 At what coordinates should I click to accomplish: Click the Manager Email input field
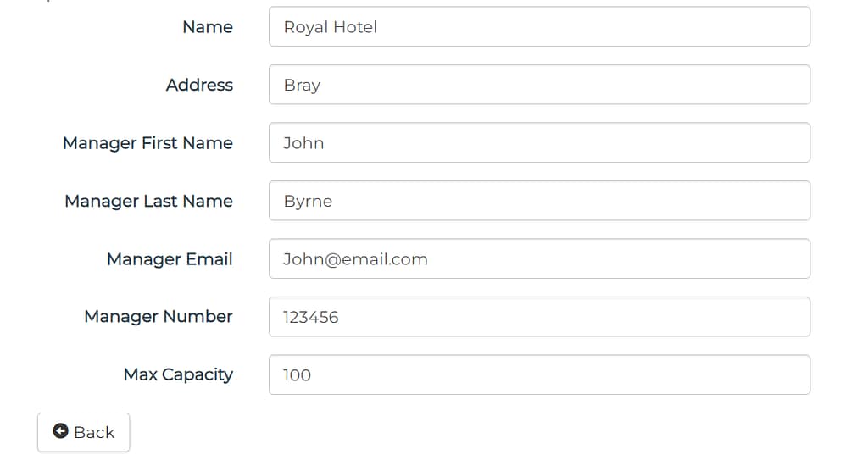coord(539,258)
